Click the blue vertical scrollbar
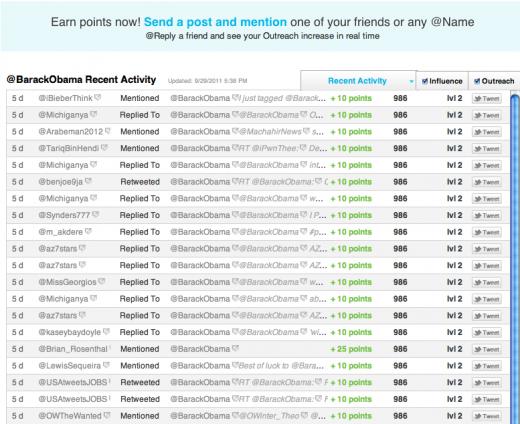 [x=515, y=259]
